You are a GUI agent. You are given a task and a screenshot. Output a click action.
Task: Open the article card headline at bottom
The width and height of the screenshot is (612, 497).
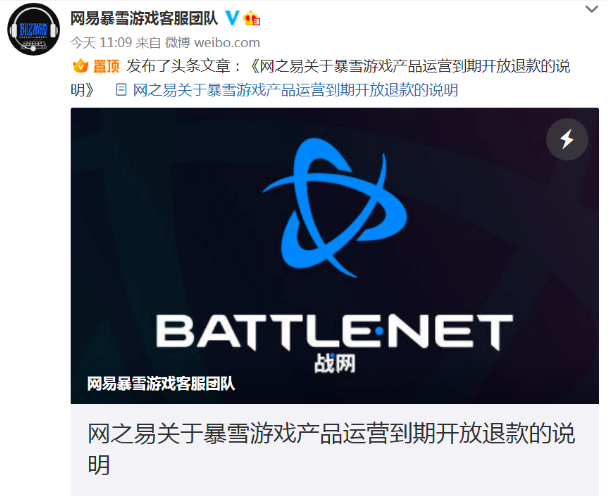331,449
